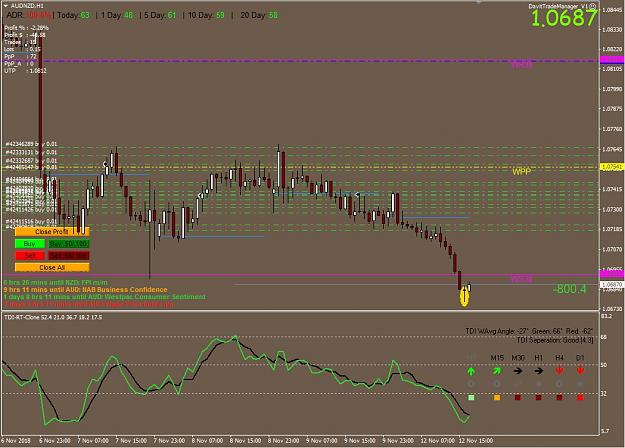
Task: Click the bright red Sell button
Action: [29, 255]
